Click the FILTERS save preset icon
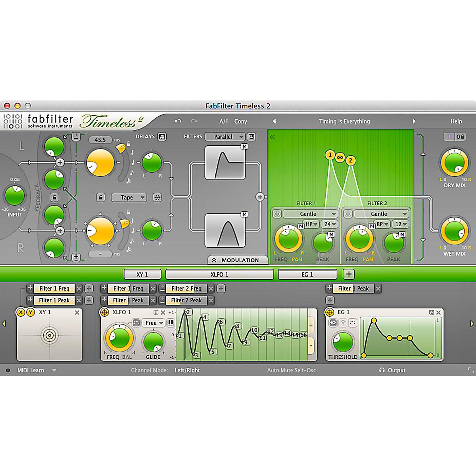 coord(251,136)
